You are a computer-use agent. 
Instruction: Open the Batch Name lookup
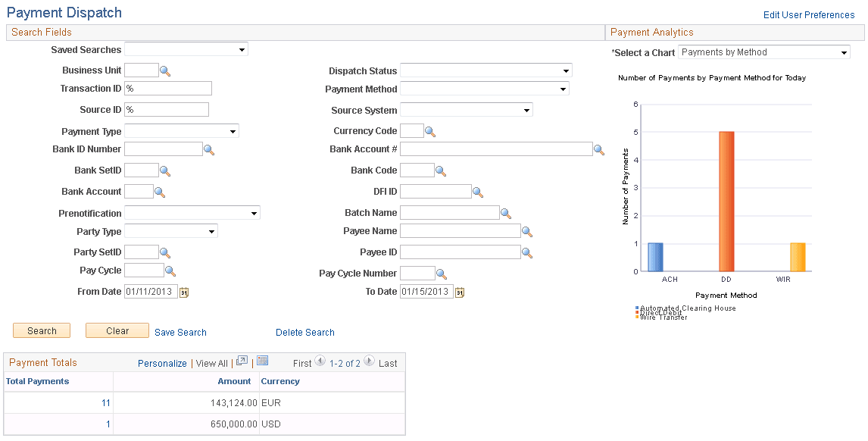pyautogui.click(x=505, y=212)
